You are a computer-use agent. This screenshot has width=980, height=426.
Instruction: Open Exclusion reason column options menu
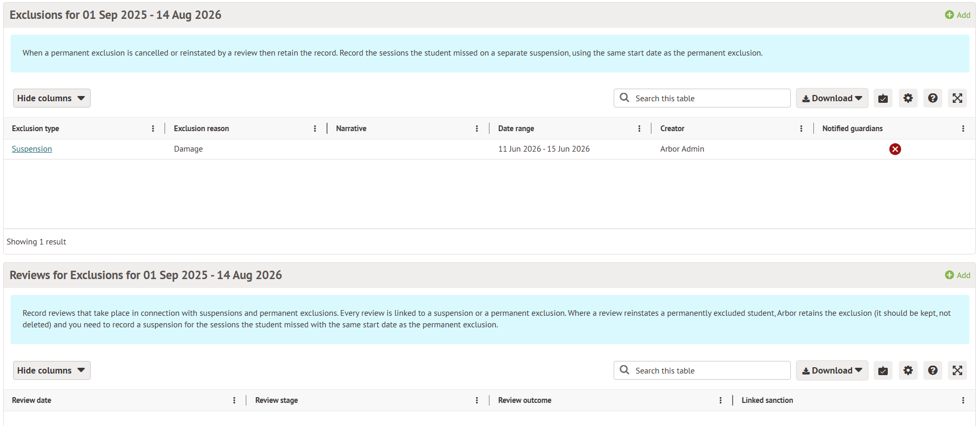click(x=315, y=129)
